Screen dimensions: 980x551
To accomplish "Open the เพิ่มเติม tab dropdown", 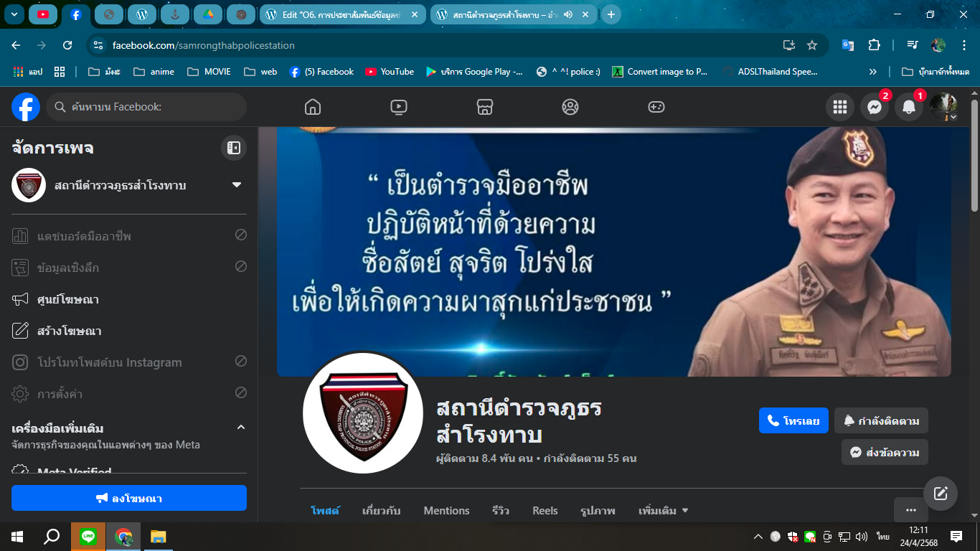I will point(663,511).
